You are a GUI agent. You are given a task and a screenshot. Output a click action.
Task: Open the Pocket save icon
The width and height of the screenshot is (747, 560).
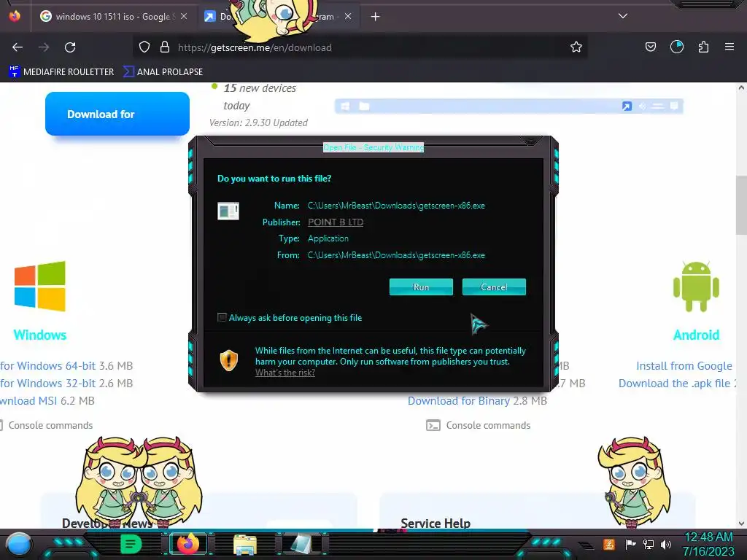650,47
